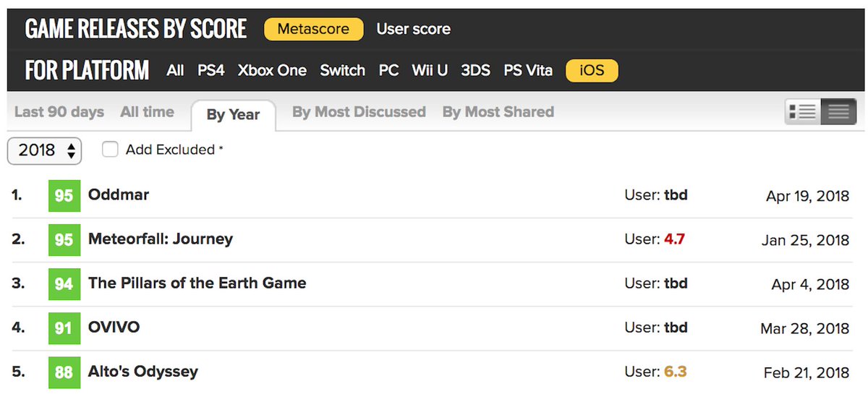Select the iOS platform filter

click(x=592, y=70)
